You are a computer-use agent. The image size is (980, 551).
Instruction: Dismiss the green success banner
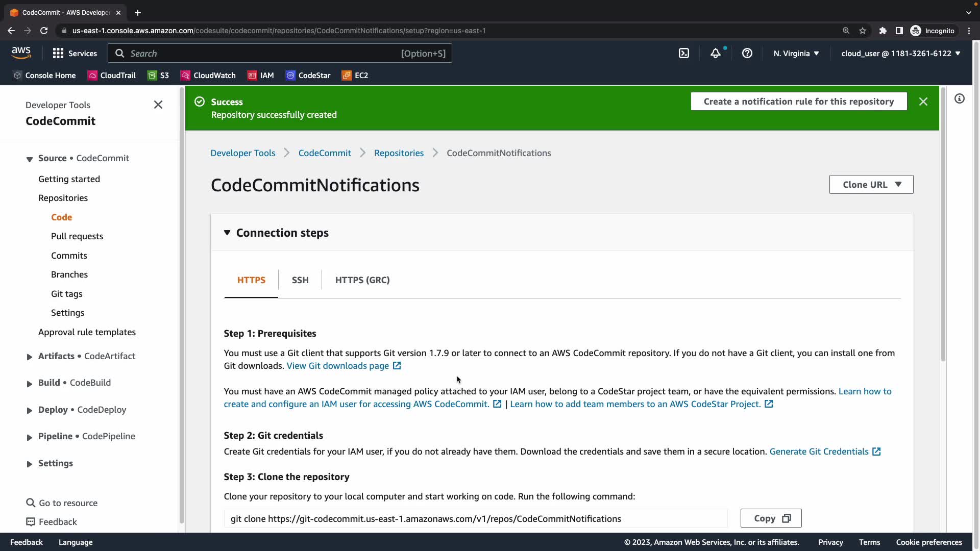pyautogui.click(x=923, y=102)
